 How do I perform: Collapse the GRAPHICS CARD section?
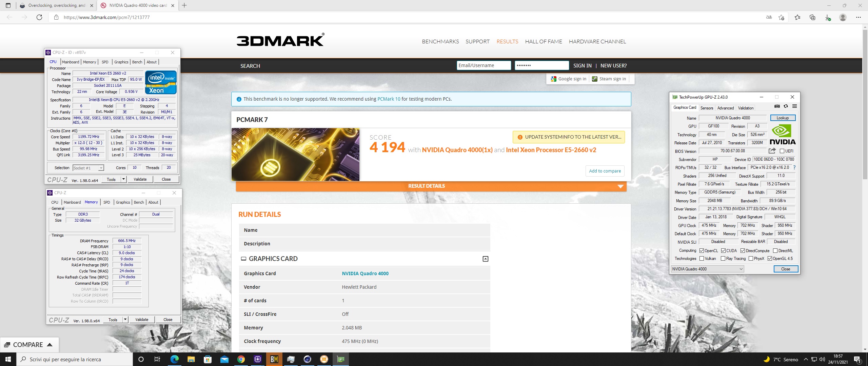click(486, 259)
